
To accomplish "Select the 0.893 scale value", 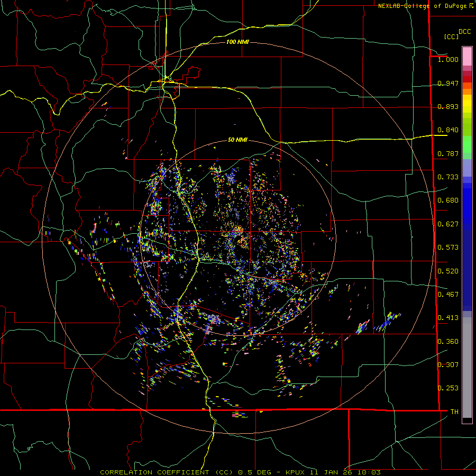I will coord(448,106).
